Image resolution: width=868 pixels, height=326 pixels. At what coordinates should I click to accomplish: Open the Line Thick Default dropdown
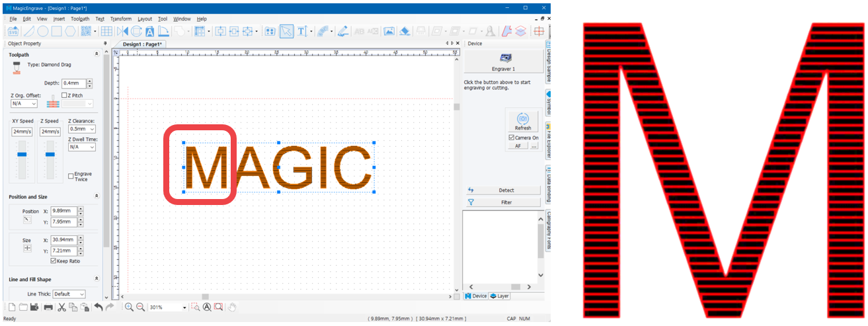[69, 294]
